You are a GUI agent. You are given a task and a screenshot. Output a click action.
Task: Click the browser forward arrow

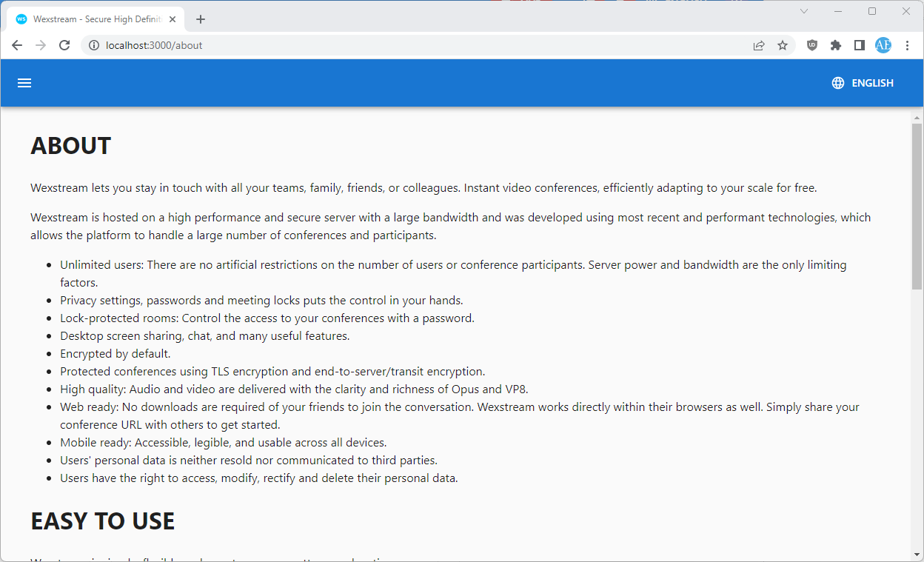coord(41,45)
